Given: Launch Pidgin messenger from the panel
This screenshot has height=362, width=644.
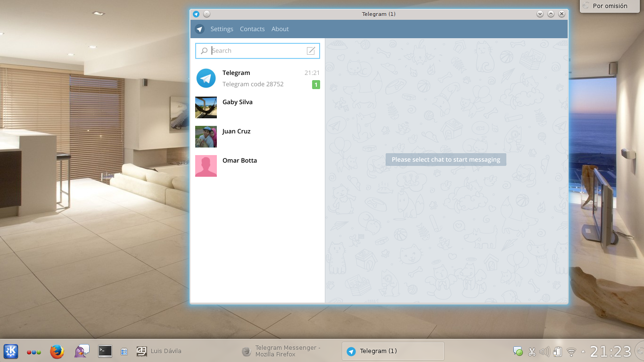Looking at the screenshot, I should (82, 351).
